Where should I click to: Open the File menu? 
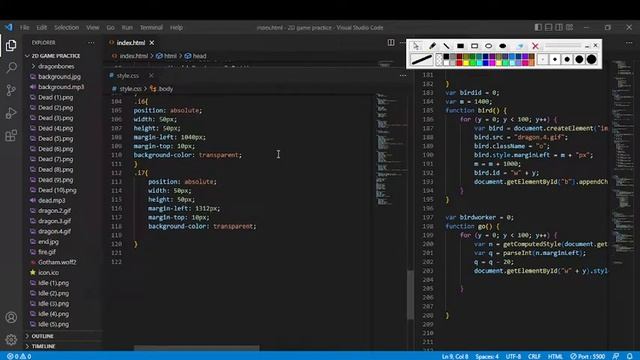[24, 27]
